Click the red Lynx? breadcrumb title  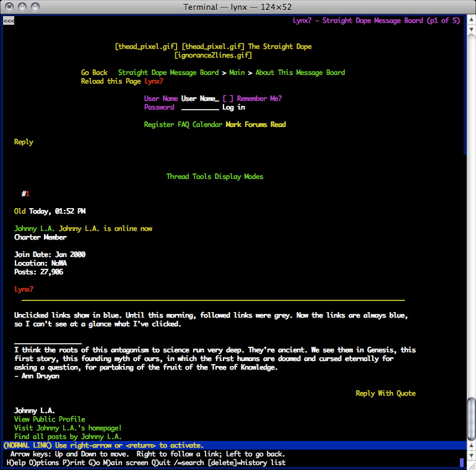[154, 81]
